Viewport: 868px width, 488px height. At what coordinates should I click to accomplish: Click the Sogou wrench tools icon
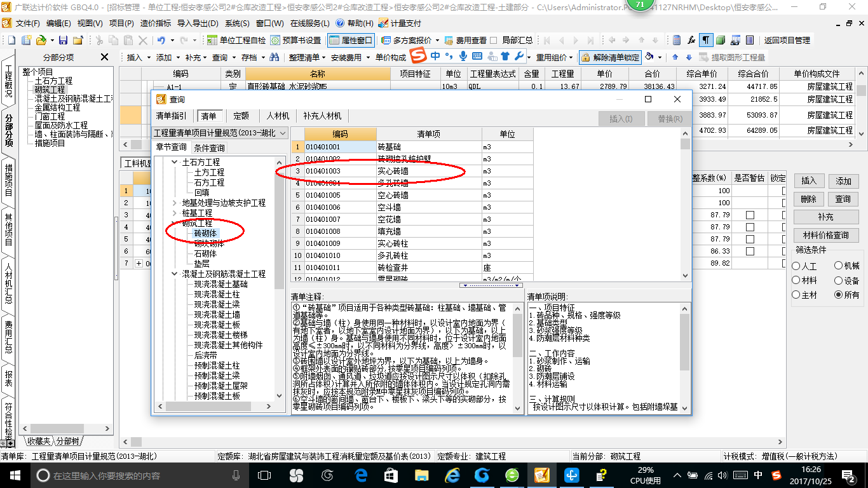(x=519, y=56)
